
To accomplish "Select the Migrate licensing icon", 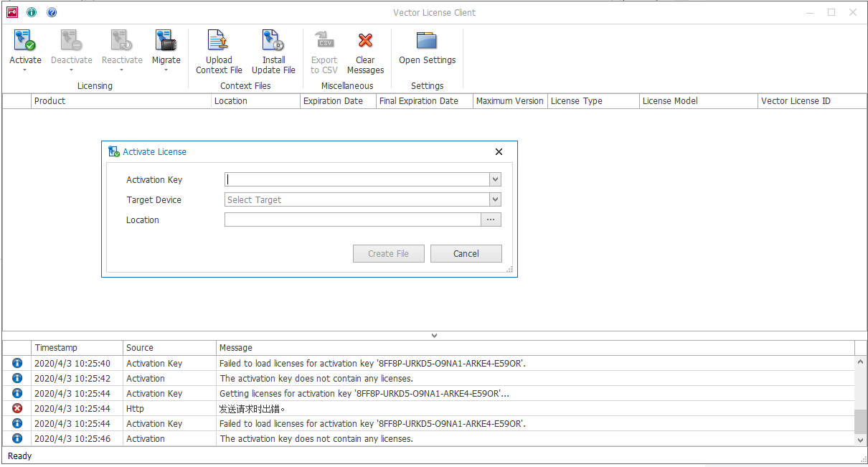I will pyautogui.click(x=166, y=41).
